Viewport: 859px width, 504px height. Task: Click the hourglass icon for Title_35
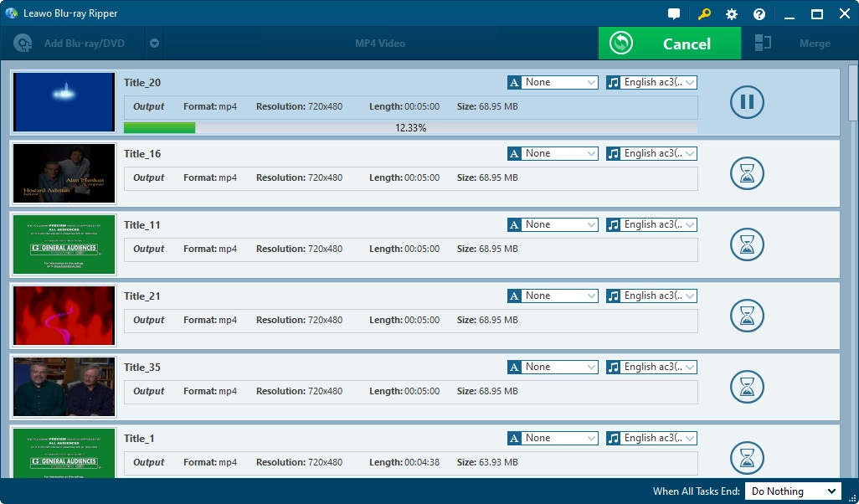pyautogui.click(x=747, y=387)
